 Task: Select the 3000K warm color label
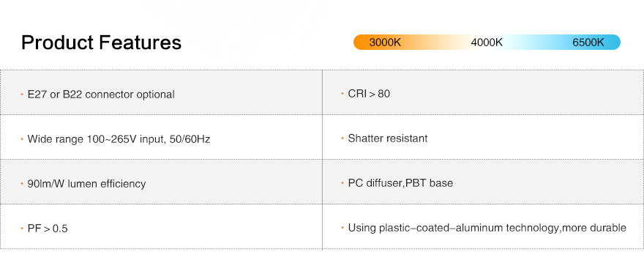(x=385, y=43)
